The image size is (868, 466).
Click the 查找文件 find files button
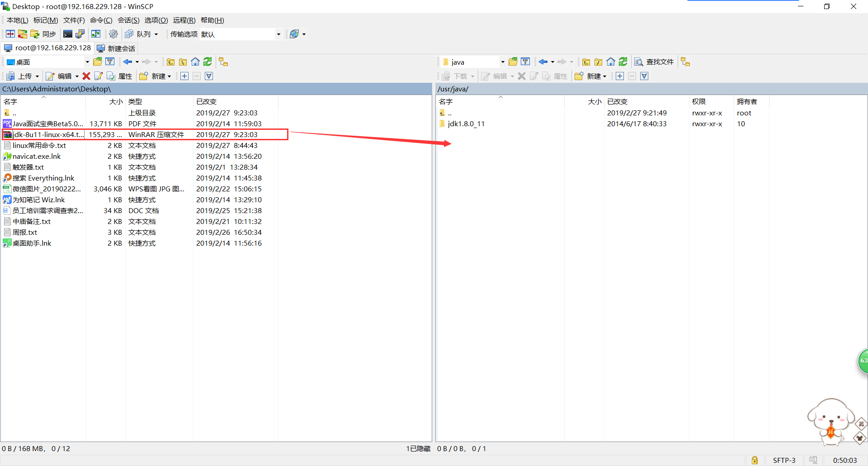click(x=654, y=62)
